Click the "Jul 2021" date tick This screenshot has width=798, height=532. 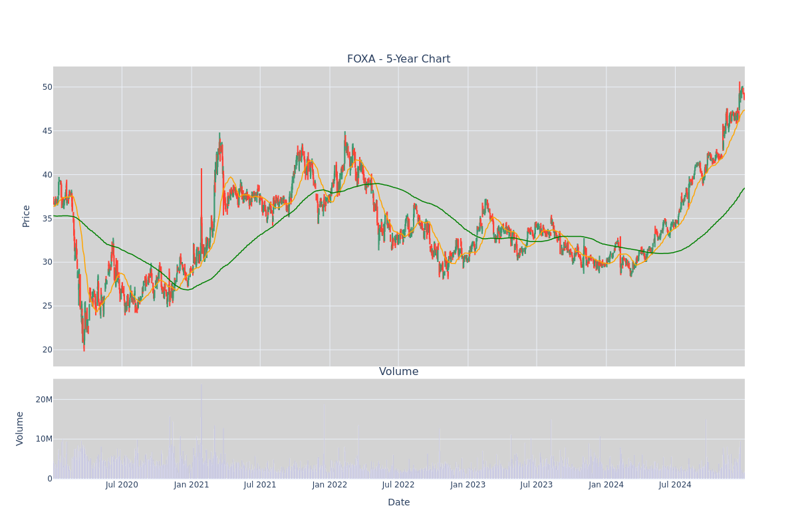(x=260, y=485)
